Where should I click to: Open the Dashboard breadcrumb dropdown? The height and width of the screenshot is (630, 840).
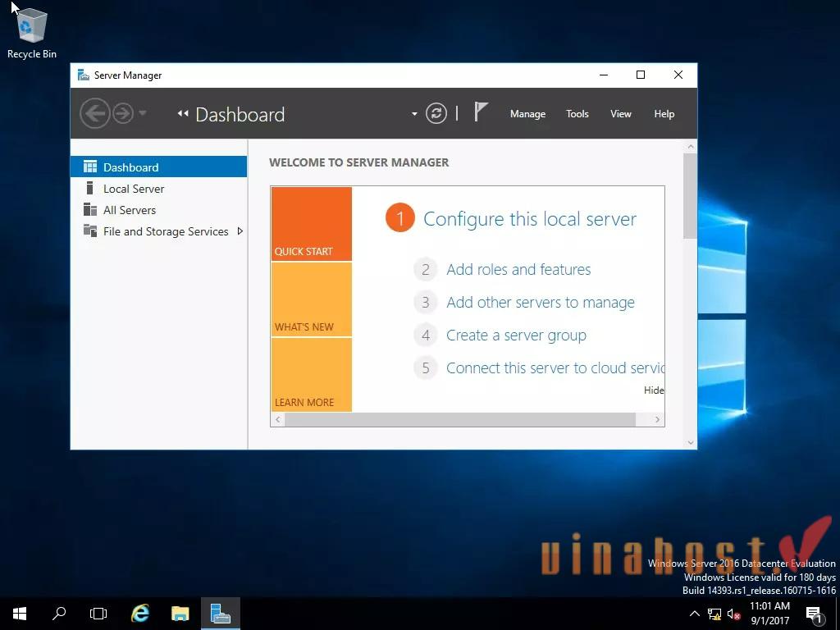(414, 115)
